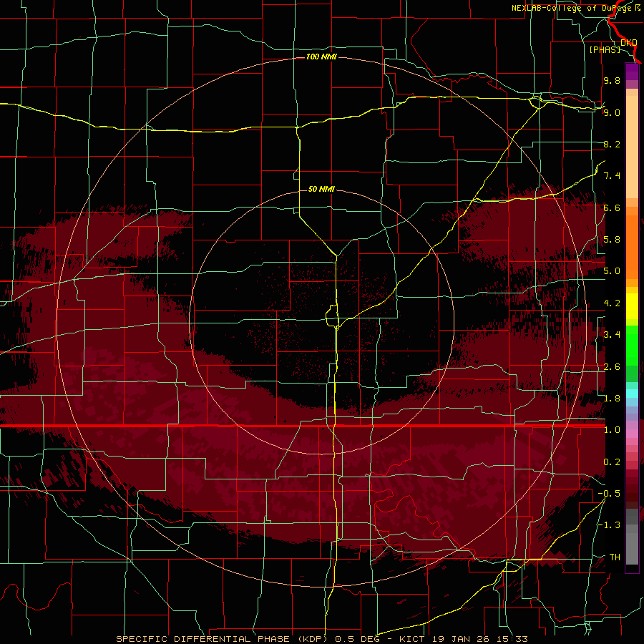The width and height of the screenshot is (644, 644).
Task: Click the 5.8 value on color scale
Action: pyautogui.click(x=612, y=240)
